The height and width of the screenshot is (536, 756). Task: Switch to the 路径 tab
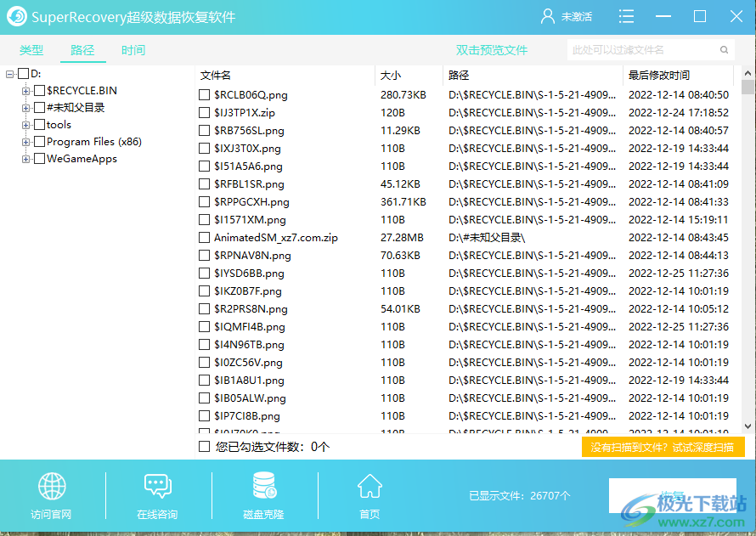tap(82, 50)
